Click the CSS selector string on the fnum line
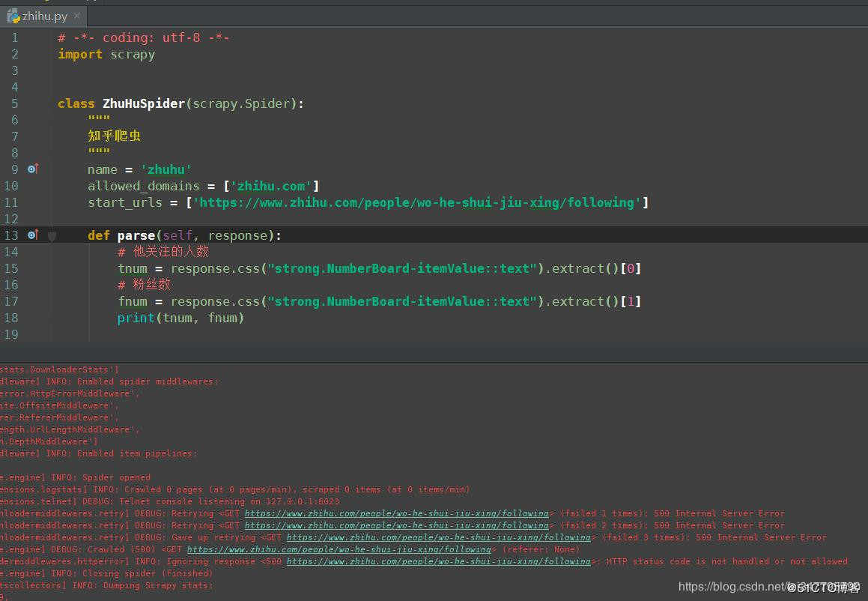 point(402,301)
